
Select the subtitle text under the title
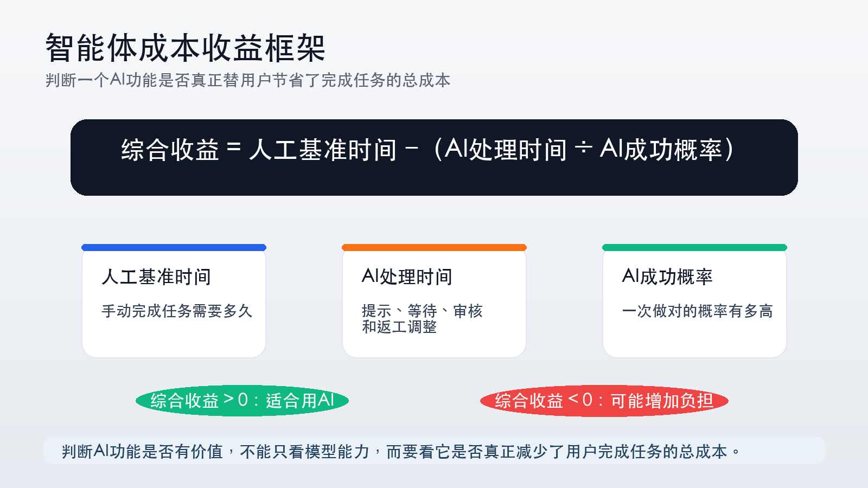(248, 80)
